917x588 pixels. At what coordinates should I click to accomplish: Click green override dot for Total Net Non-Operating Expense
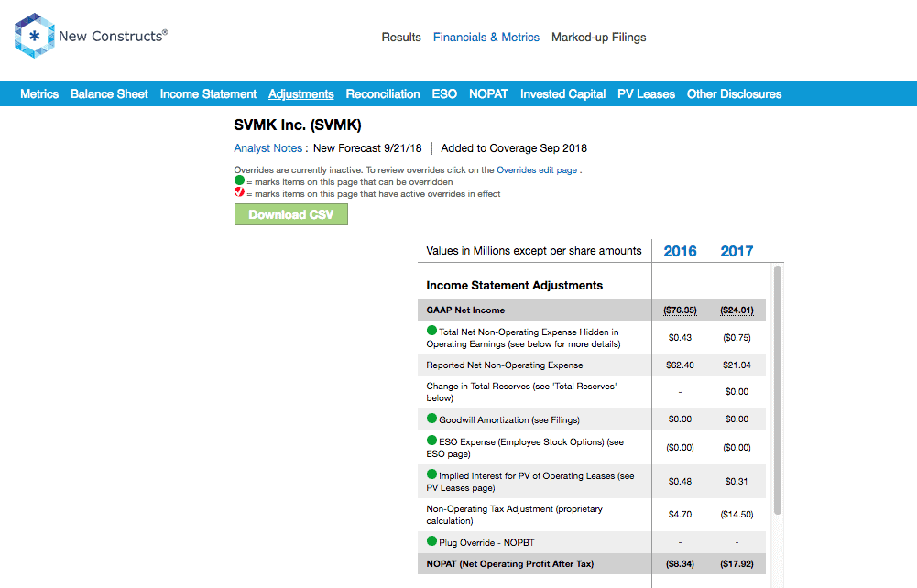(x=431, y=331)
